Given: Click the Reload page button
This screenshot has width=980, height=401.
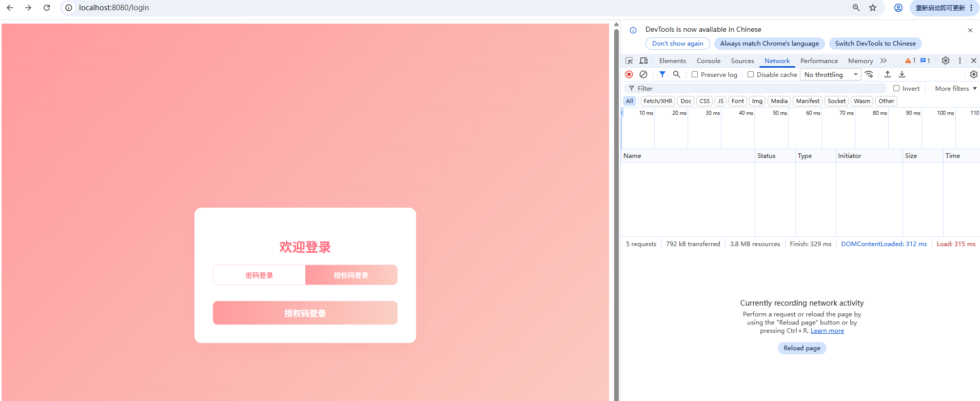Looking at the screenshot, I should (x=802, y=348).
